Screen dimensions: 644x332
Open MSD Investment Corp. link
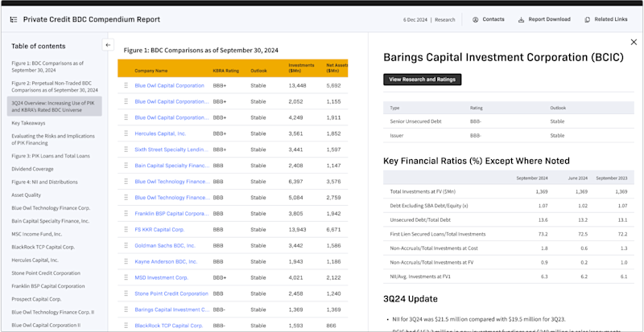click(x=162, y=277)
